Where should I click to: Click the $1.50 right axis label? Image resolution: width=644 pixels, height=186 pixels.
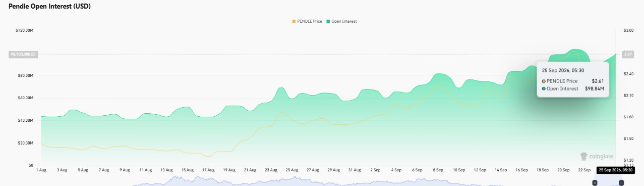point(628,138)
